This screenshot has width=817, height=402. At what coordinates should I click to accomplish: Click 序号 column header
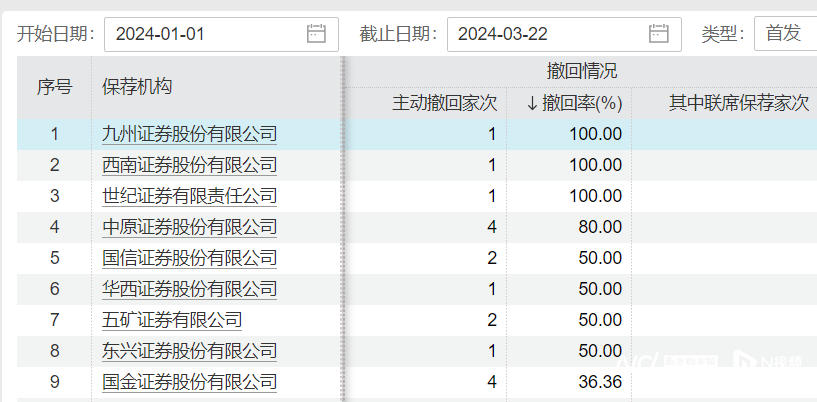click(54, 87)
